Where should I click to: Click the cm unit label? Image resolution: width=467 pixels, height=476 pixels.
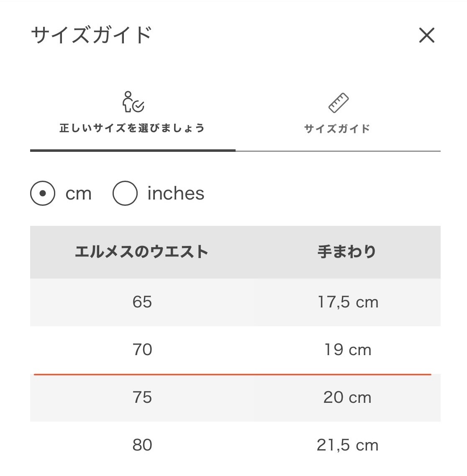click(x=78, y=194)
